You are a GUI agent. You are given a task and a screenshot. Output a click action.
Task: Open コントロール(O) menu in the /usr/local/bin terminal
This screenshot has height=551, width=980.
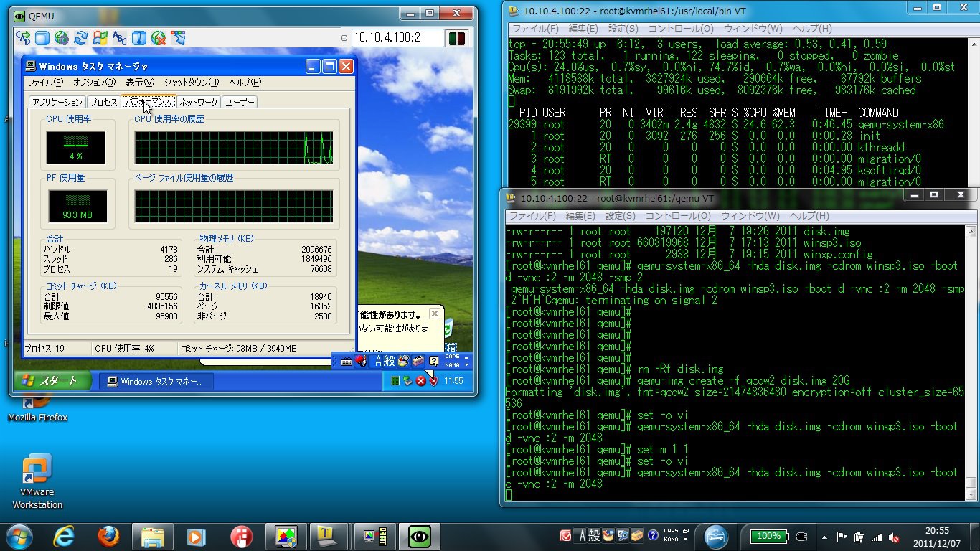coord(681,29)
